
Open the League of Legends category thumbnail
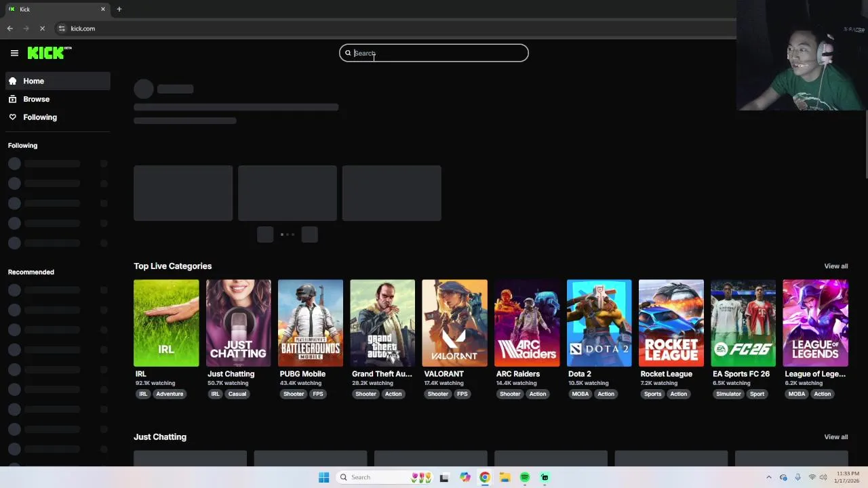[x=815, y=323]
